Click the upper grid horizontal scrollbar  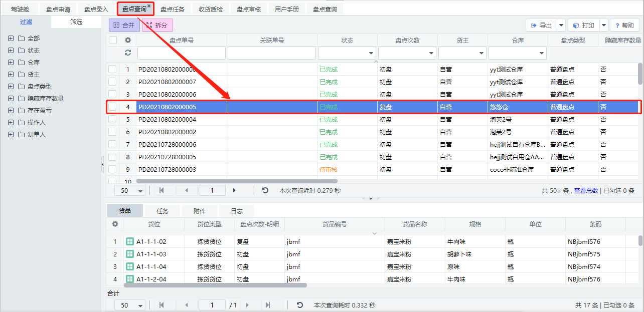coord(237,181)
